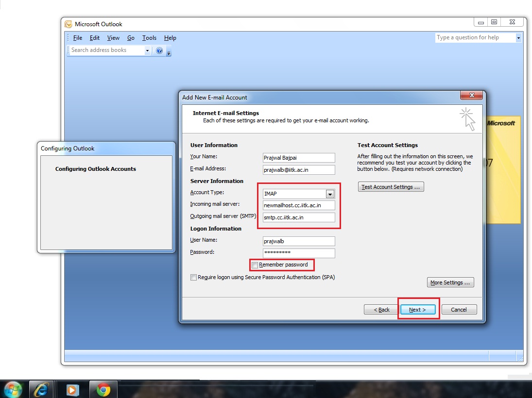Minimize the Microsoft Outlook window
Screen dimensions: 532x398
coord(481,22)
